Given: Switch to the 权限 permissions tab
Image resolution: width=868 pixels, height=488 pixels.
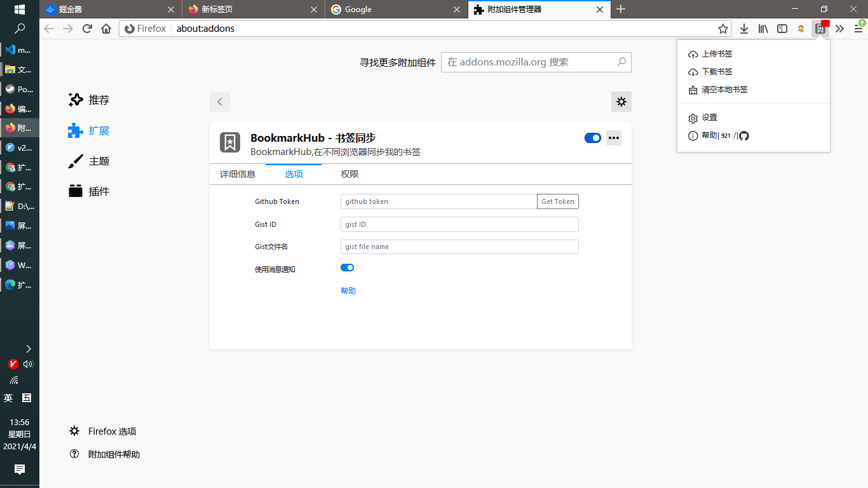Looking at the screenshot, I should [x=349, y=174].
